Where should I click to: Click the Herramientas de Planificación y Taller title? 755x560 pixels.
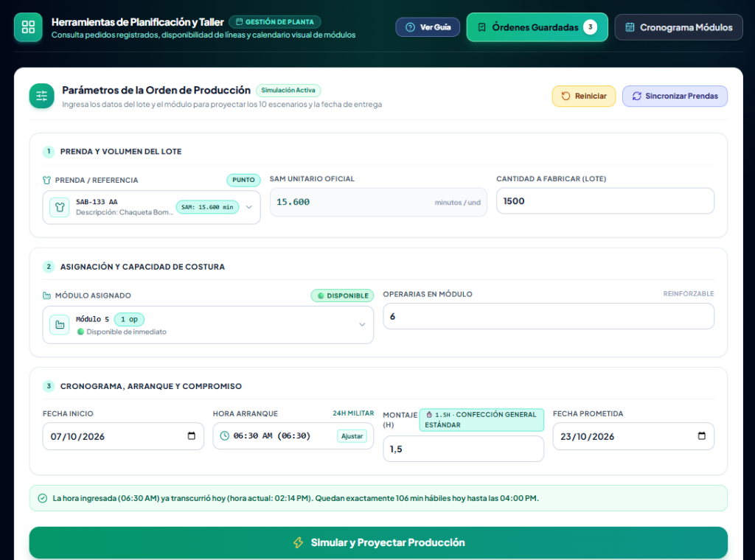pyautogui.click(x=138, y=22)
